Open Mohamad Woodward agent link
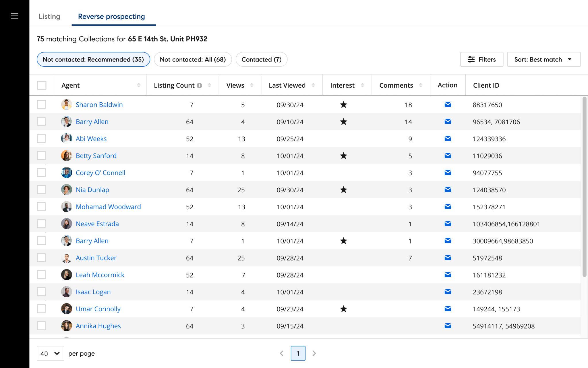This screenshot has height=368, width=588. coord(108,207)
